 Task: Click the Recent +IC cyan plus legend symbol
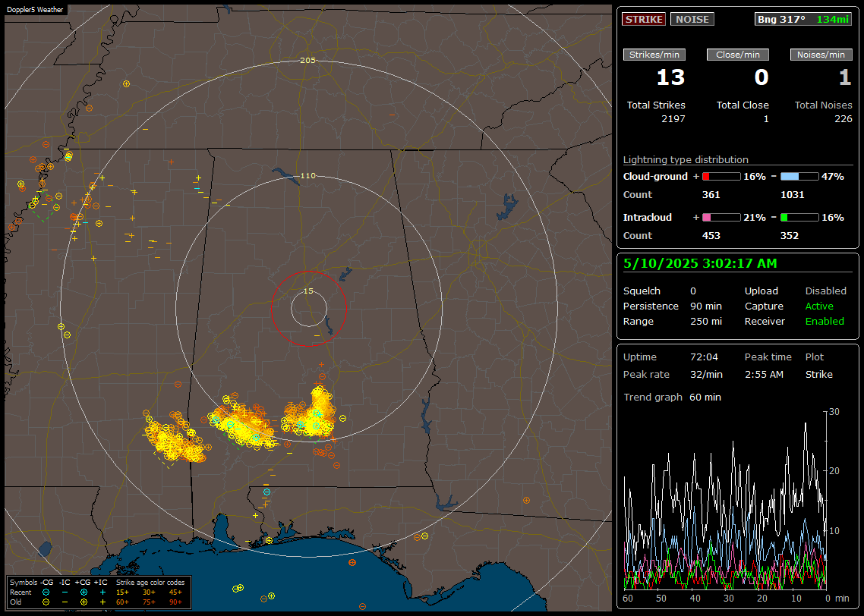102,592
